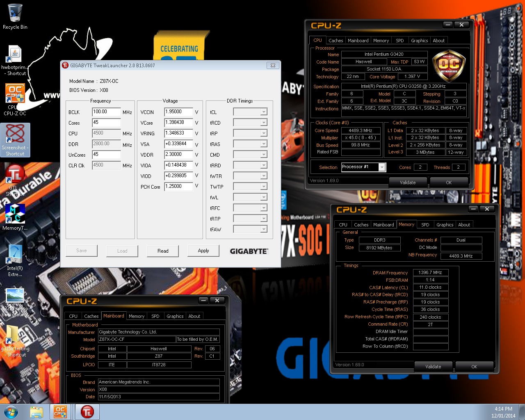Screen dimensions: 525x420
Task: Open the Recycle Bin desktop icon
Action: 15,16
